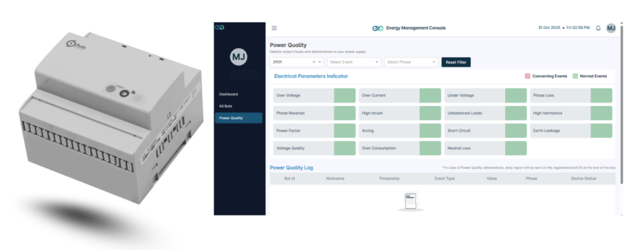Open the Dashboard menu item
644x250 pixels.
[228, 94]
